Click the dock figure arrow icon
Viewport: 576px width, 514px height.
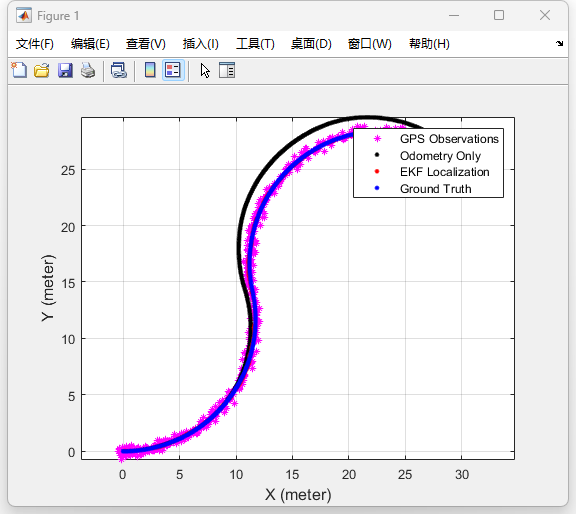559,43
